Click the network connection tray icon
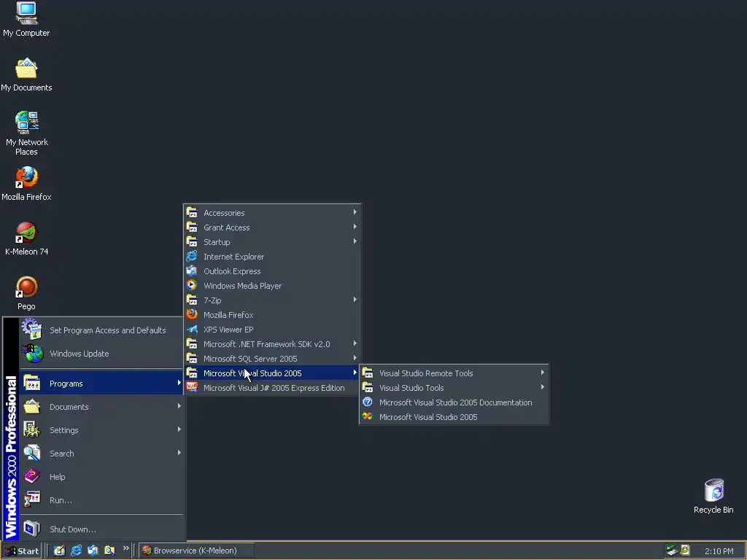 click(672, 551)
